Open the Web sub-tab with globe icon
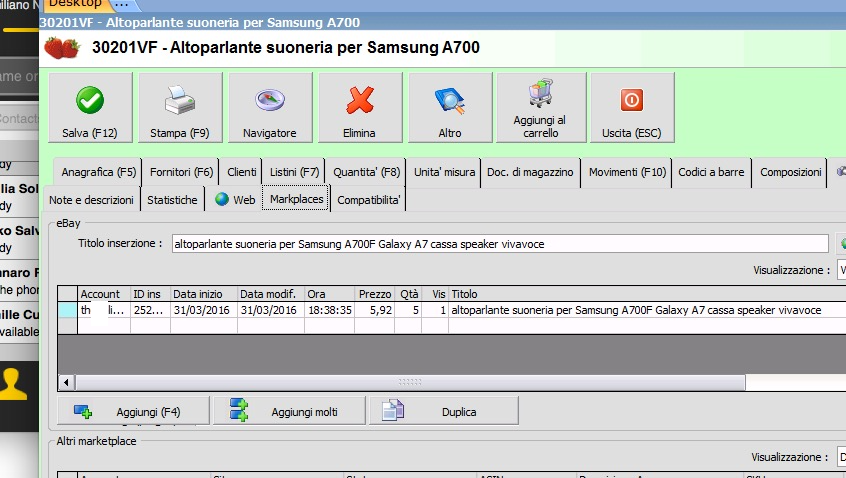 (x=235, y=200)
